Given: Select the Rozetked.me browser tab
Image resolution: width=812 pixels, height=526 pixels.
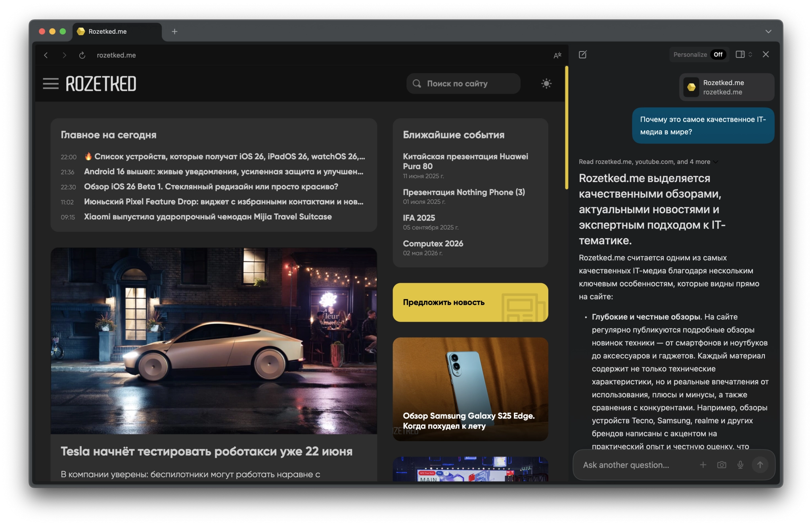Looking at the screenshot, I should tap(107, 31).
